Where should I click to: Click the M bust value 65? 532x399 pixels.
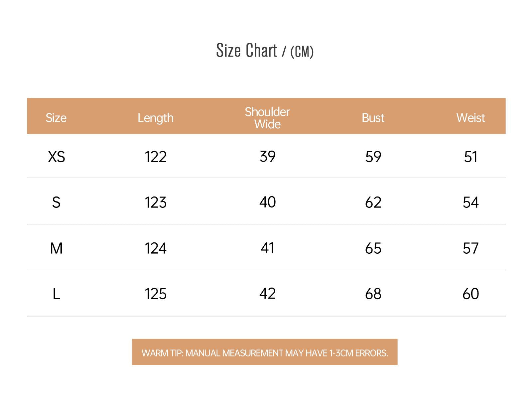pos(373,248)
